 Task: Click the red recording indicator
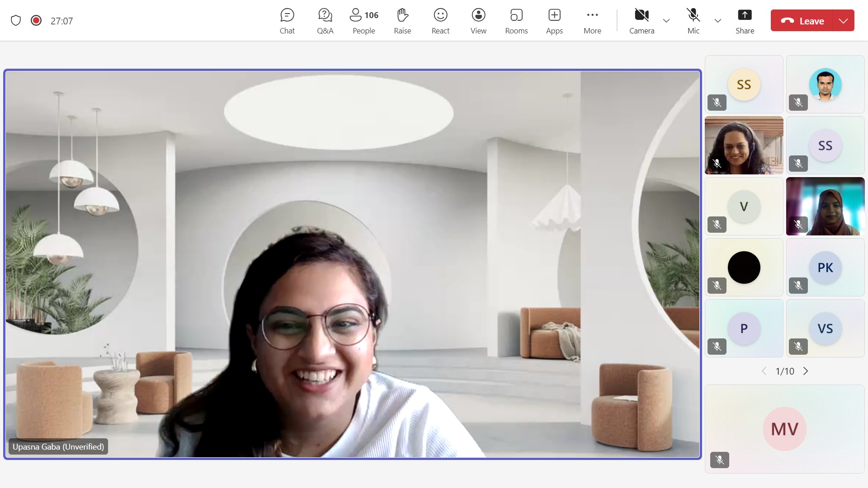coord(36,21)
